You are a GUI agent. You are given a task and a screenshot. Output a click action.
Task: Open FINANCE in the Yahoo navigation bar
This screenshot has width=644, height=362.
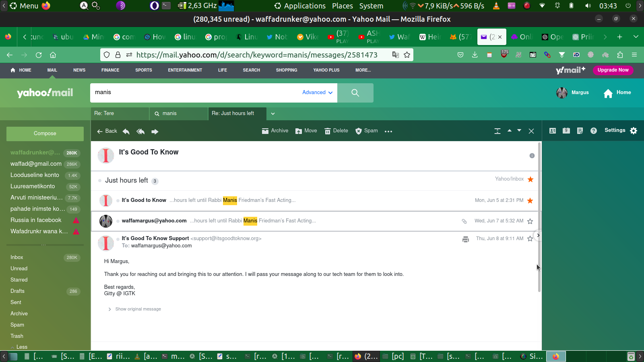[x=110, y=70]
